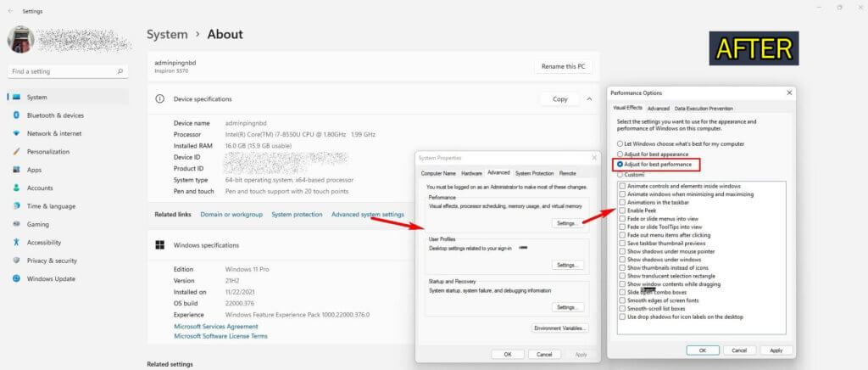The height and width of the screenshot is (370, 868).
Task: Collapse the Device specifications chevron
Action: coord(589,98)
